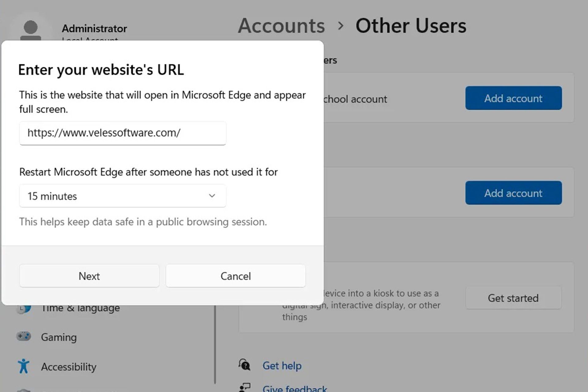Click the Time & language globe icon
This screenshot has width=588, height=392.
(24, 309)
